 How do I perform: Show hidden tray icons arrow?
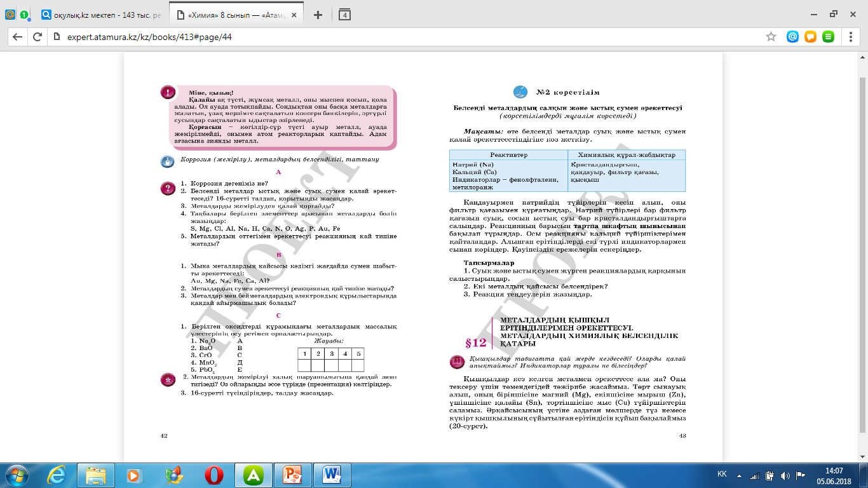pos(740,475)
